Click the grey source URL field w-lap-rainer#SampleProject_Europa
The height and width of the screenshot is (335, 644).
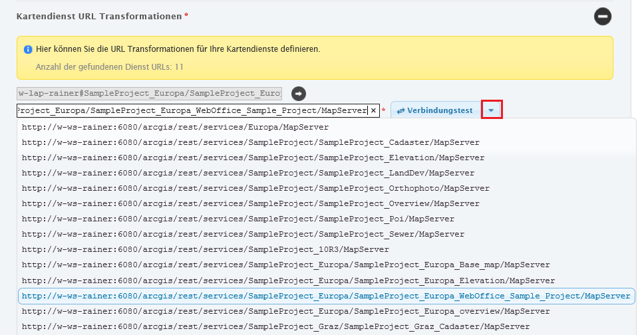[x=150, y=94]
